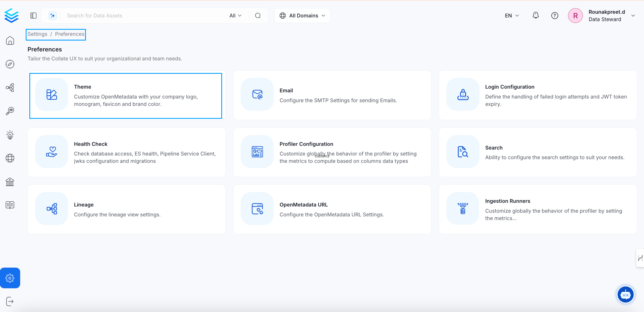
Task: Click the magnifier search submit icon
Action: coord(258,16)
